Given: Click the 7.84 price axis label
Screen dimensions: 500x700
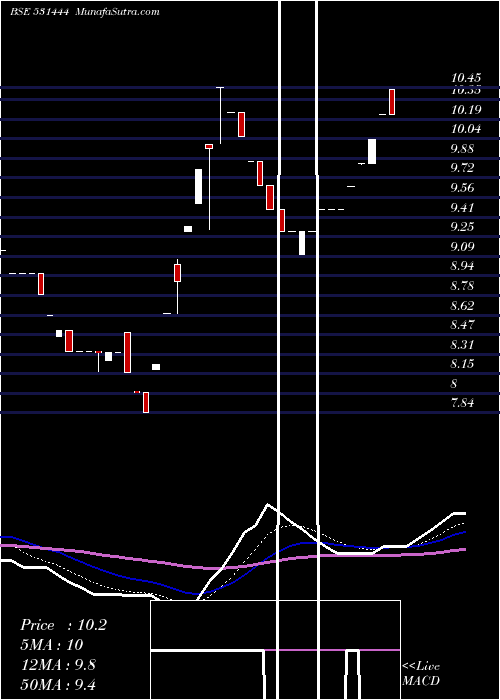Looking at the screenshot, I should click(x=462, y=403).
